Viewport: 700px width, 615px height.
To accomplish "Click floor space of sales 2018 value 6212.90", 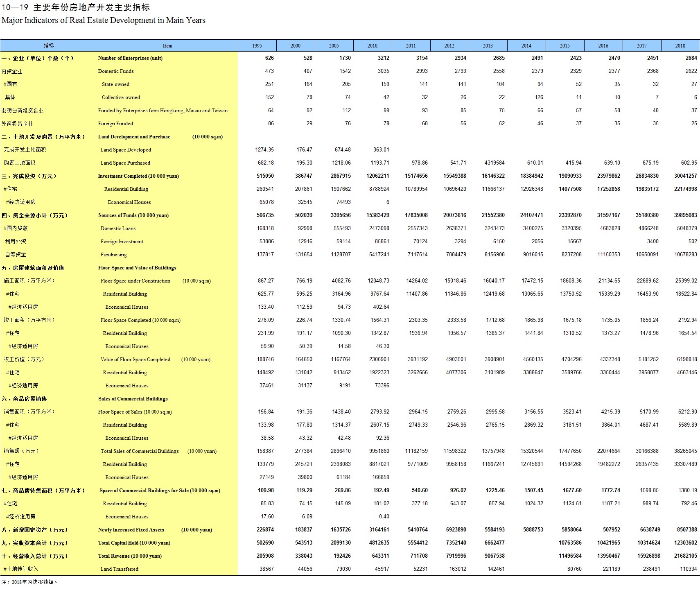I will (x=688, y=412).
